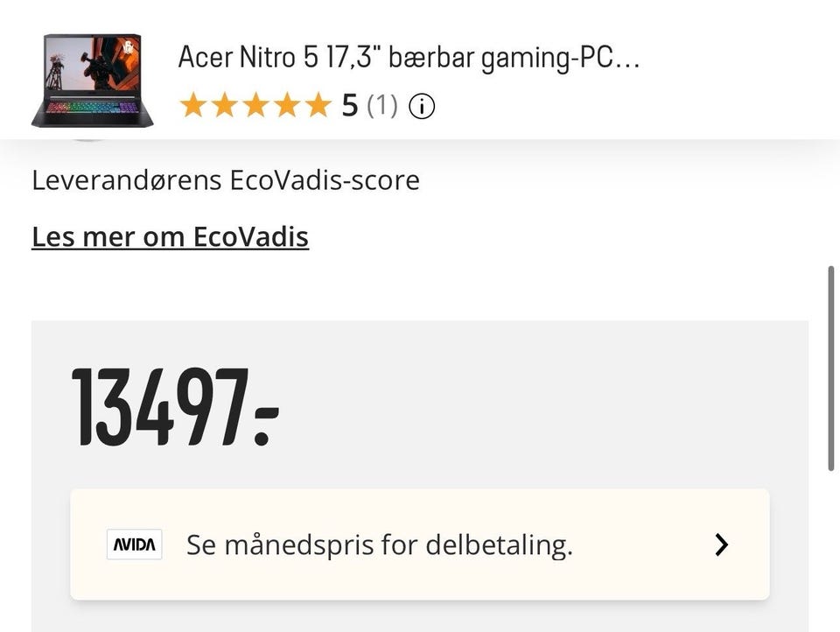Click the fifth gold rating star
Viewport: 840px width, 632px height.
point(319,104)
